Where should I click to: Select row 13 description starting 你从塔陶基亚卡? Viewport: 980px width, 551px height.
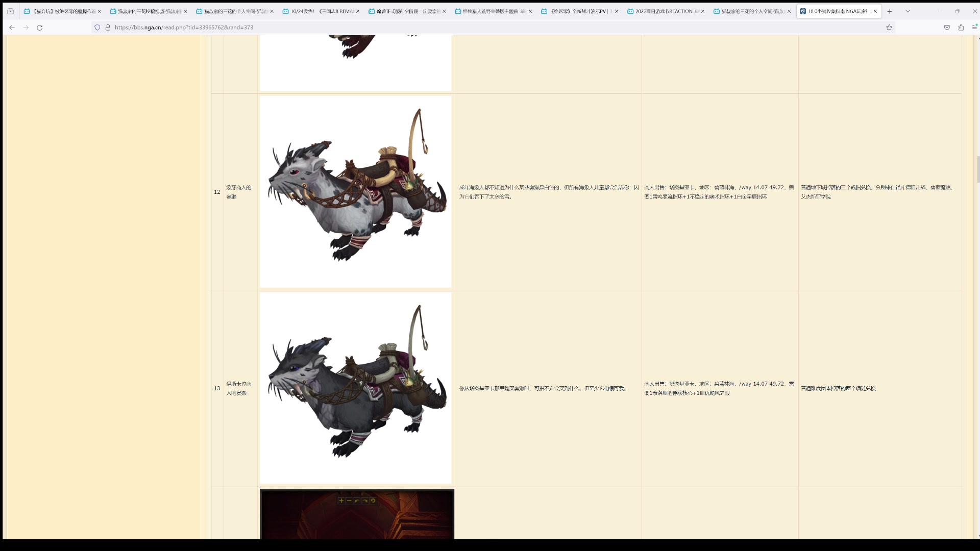[543, 388]
